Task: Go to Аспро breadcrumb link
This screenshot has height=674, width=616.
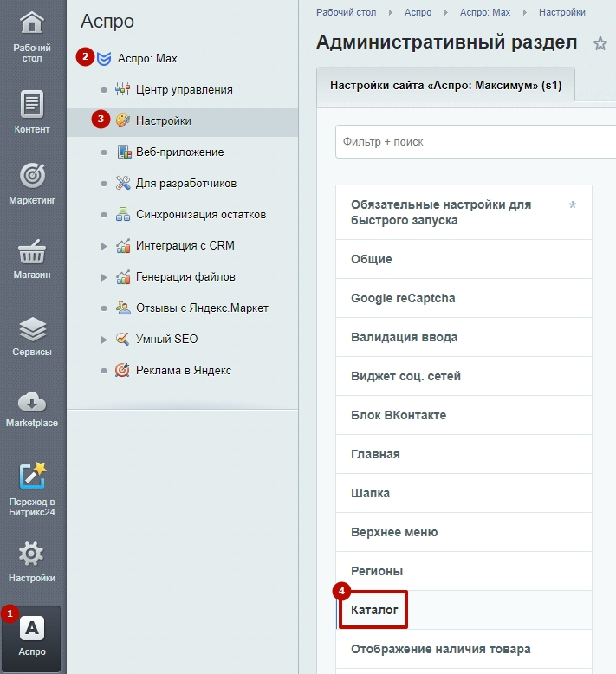Action: tap(418, 12)
